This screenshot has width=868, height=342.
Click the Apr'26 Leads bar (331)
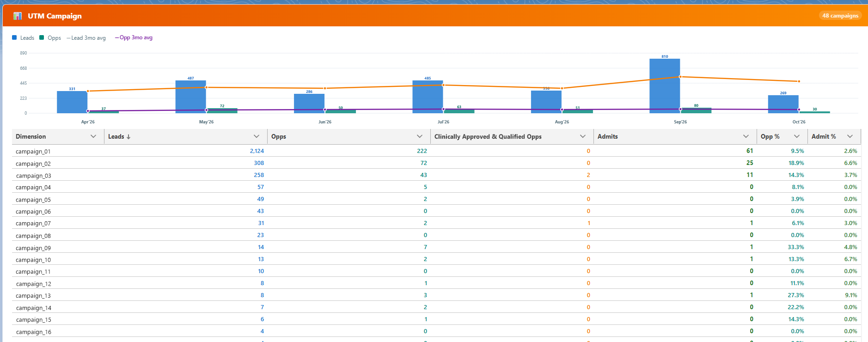[x=72, y=102]
